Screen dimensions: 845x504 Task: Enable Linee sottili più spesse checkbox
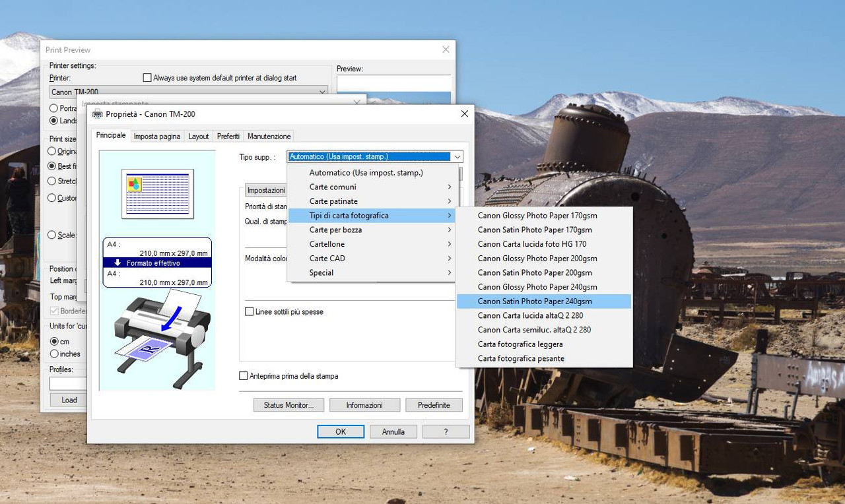250,311
